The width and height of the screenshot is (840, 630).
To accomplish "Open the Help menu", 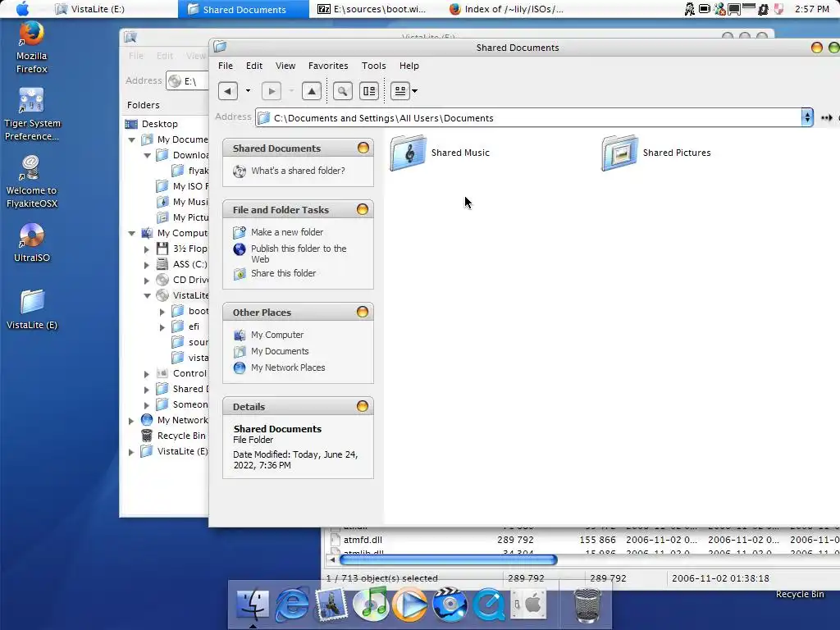I will click(x=409, y=66).
